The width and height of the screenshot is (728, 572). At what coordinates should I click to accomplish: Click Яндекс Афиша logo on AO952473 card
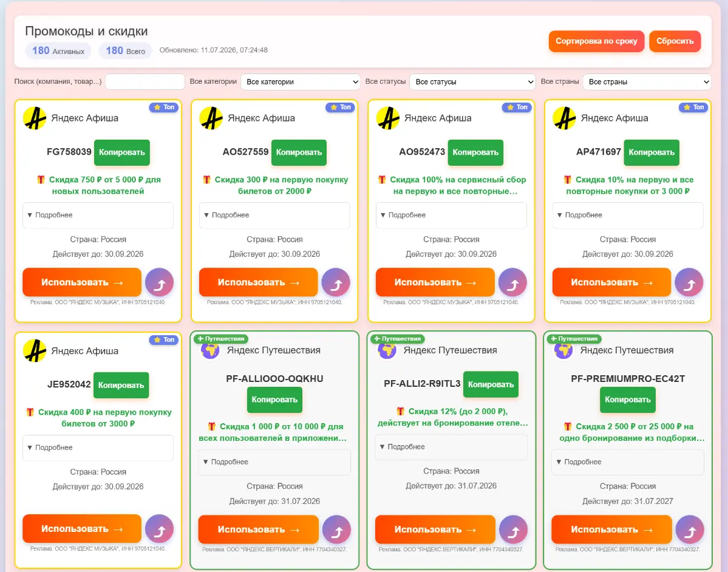pyautogui.click(x=387, y=118)
